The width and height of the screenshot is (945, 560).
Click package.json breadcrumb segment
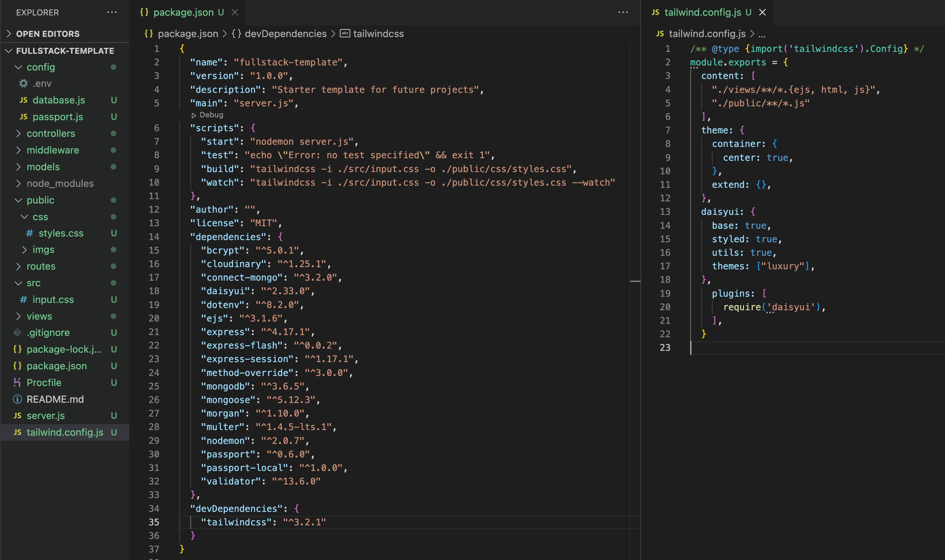[188, 34]
